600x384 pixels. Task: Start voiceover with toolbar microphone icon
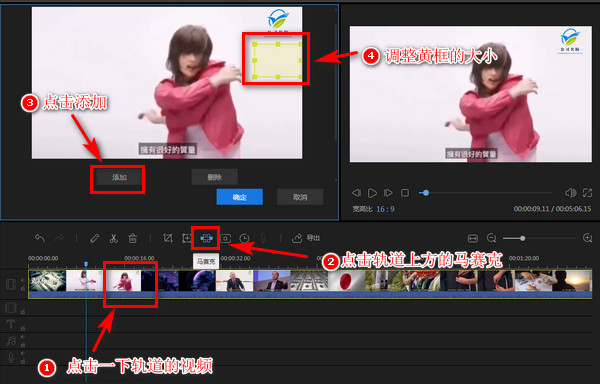pos(263,238)
